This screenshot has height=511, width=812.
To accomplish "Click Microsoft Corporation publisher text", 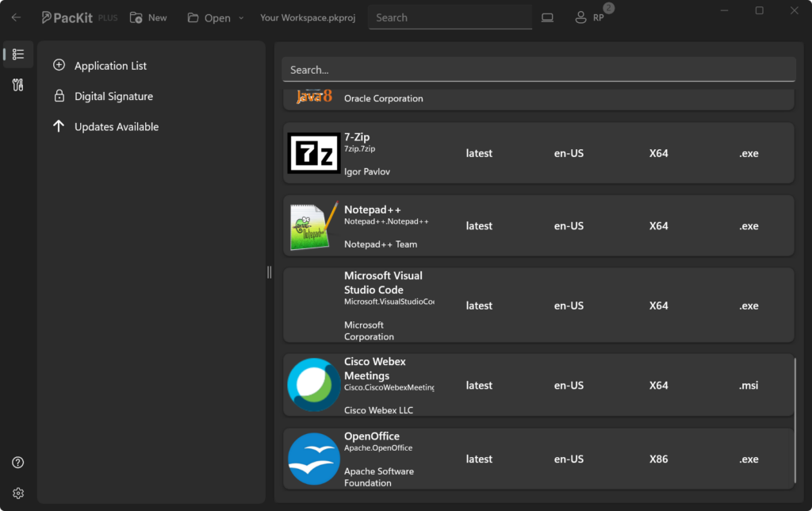I will pyautogui.click(x=369, y=331).
